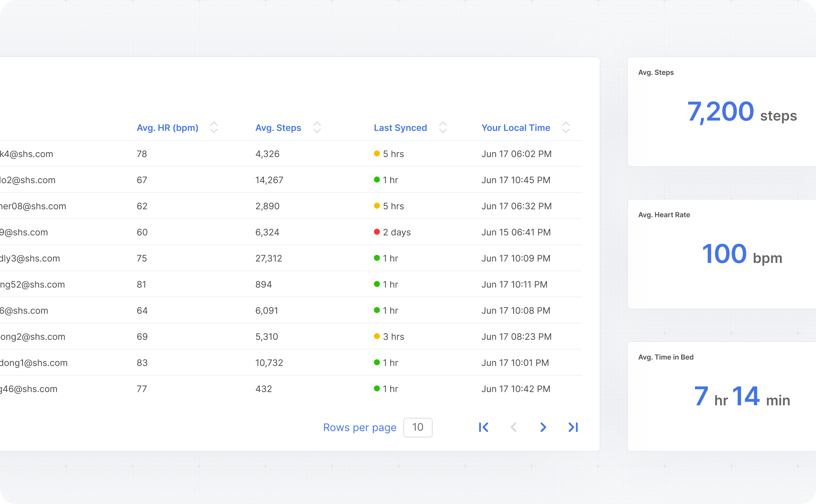816x504 pixels.
Task: Sort table by Avg. HR sort arrows
Action: click(x=214, y=127)
